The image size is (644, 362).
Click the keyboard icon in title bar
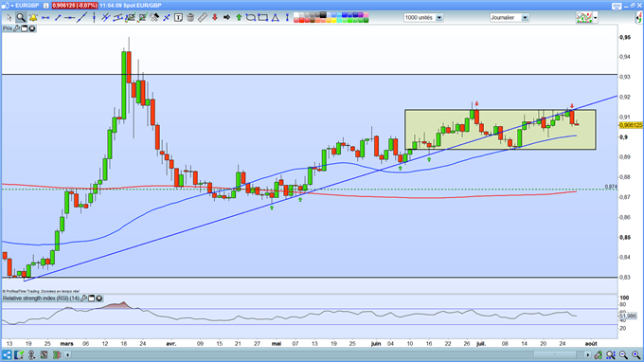pos(617,6)
